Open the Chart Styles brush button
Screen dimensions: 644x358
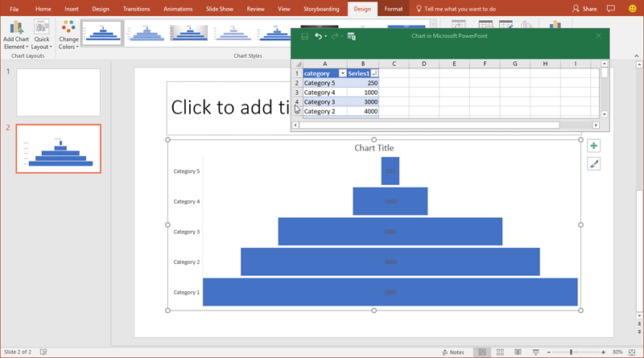tap(593, 164)
